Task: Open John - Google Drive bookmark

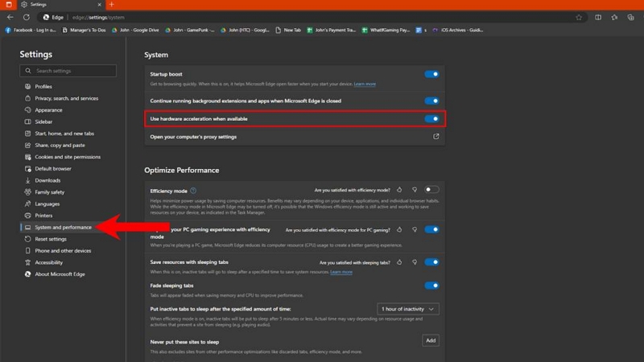Action: 135,30
